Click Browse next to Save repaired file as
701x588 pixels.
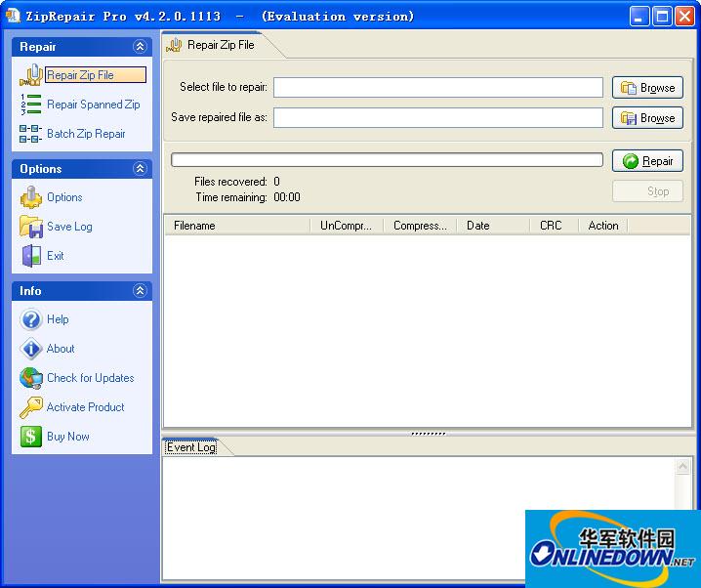point(647,118)
